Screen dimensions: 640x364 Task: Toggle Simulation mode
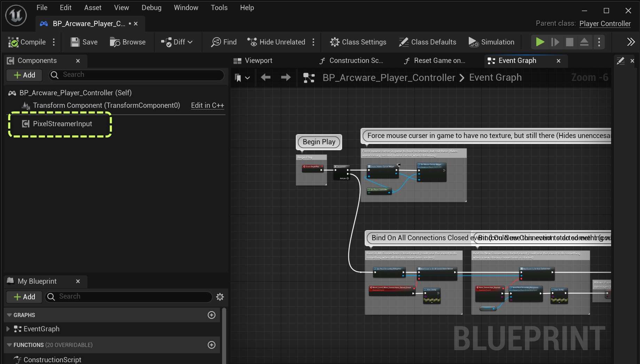(491, 42)
